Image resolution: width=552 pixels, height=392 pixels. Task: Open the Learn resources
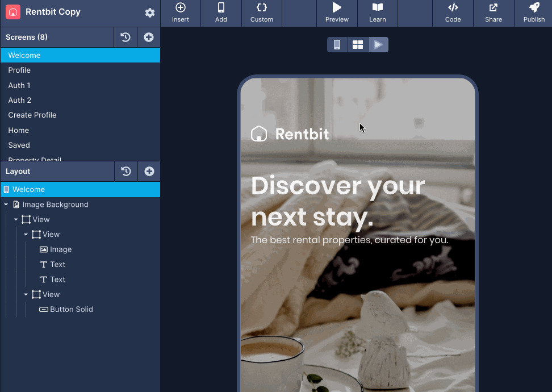378,13
